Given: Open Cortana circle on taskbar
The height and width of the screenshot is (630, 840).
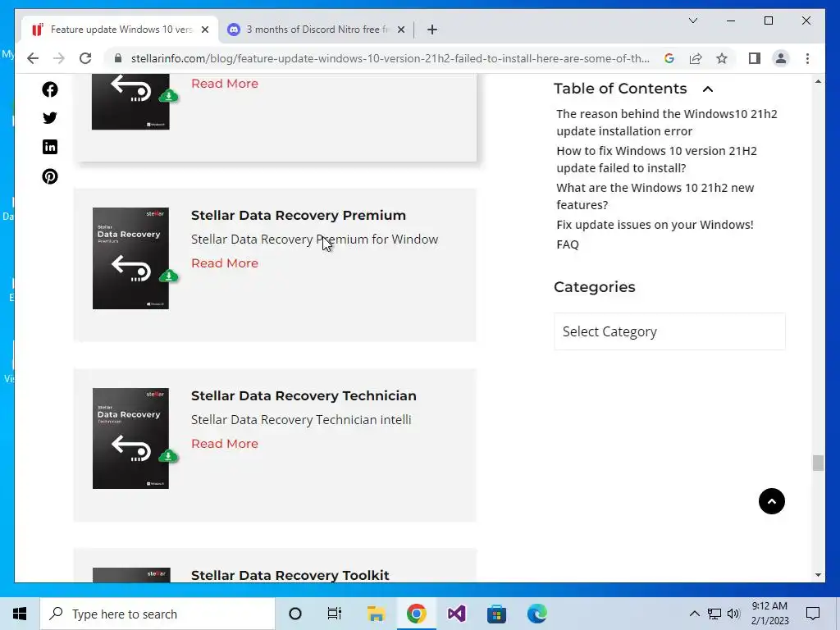Looking at the screenshot, I should point(295,614).
